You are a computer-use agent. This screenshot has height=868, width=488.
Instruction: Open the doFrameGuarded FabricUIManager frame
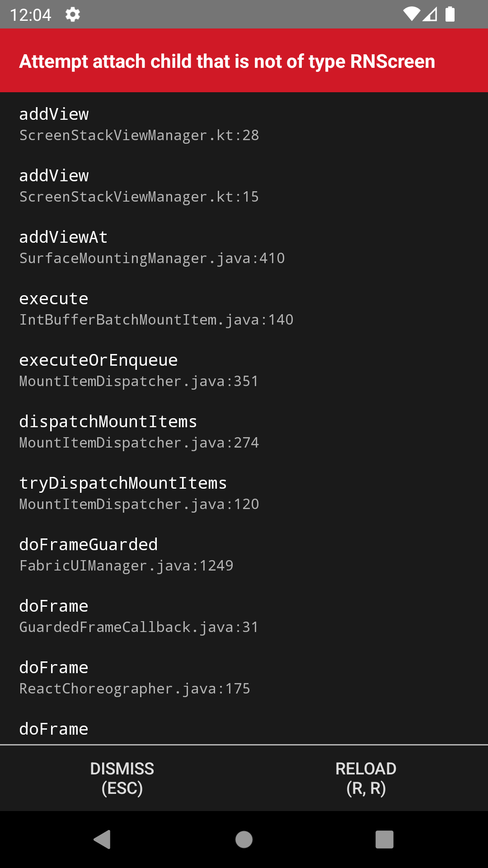click(x=127, y=554)
